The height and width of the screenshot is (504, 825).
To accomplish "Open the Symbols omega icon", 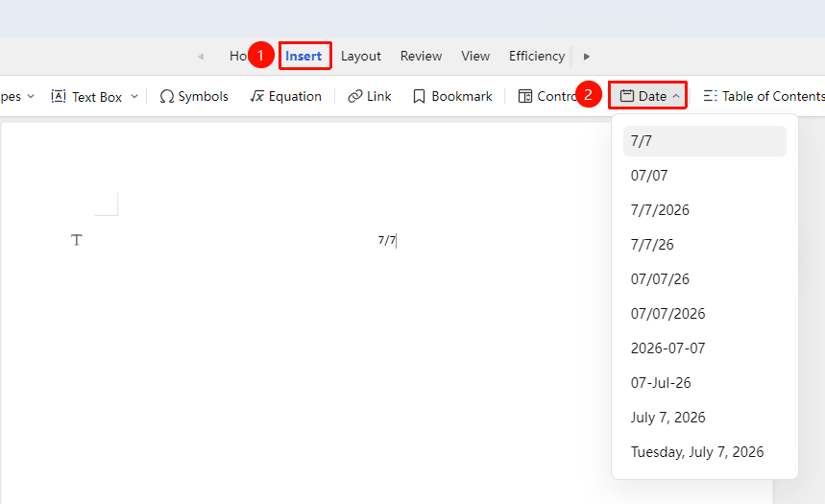I will pos(167,96).
